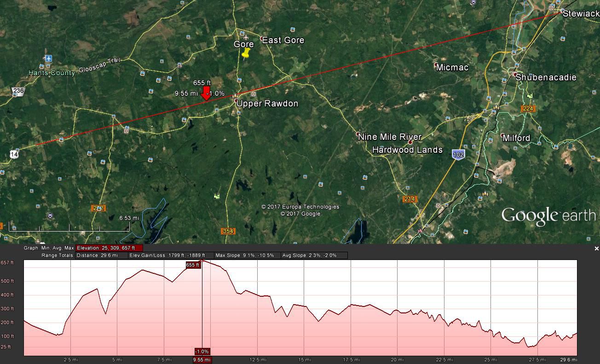Select the Shubenacadie town label
The image size is (600, 364).
coord(546,77)
